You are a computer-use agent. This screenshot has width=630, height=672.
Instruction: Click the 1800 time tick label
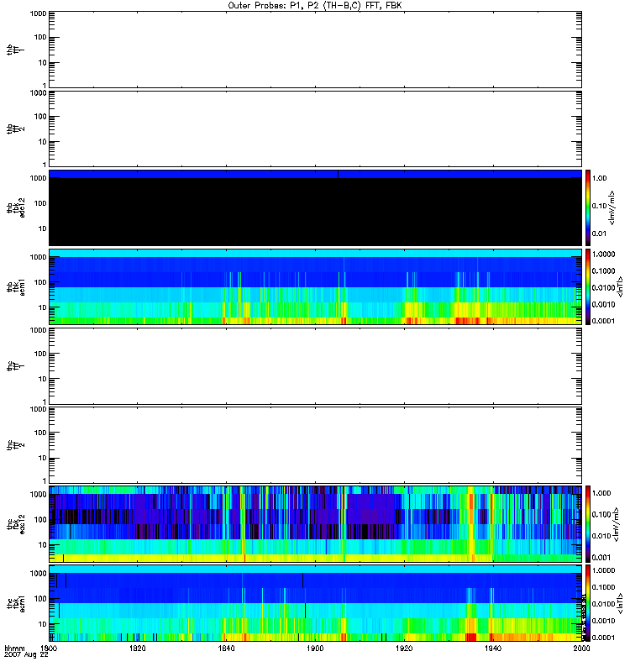(49, 648)
